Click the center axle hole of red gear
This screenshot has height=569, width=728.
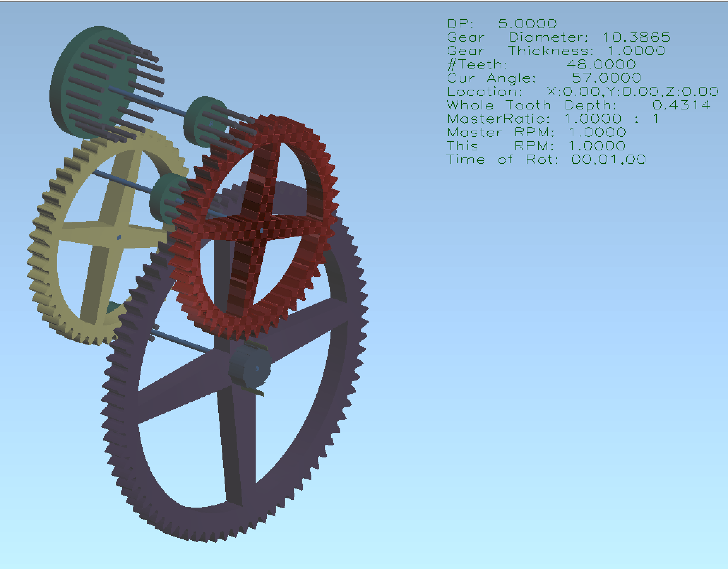click(x=261, y=230)
